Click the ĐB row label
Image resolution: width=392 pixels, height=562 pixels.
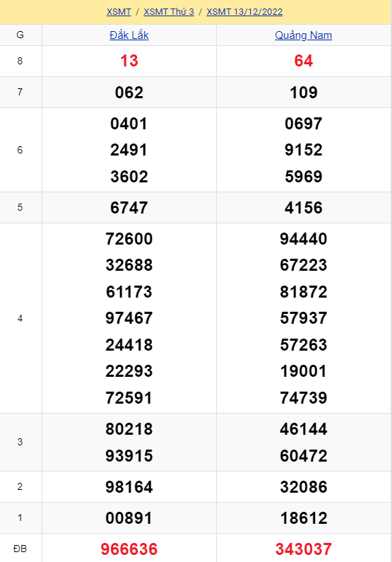pyautogui.click(x=20, y=549)
